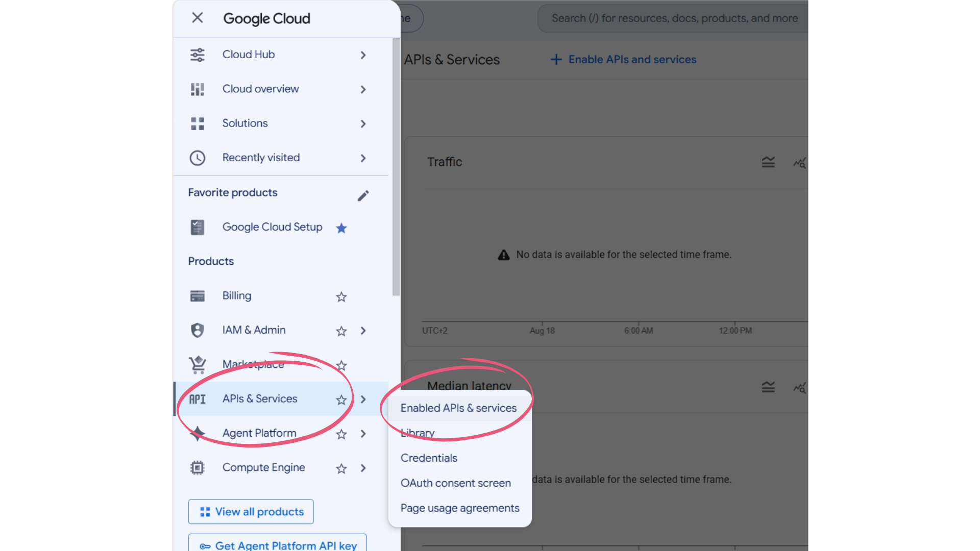The image size is (980, 551).
Task: Star Marketplace as a favorite product
Action: [341, 365]
